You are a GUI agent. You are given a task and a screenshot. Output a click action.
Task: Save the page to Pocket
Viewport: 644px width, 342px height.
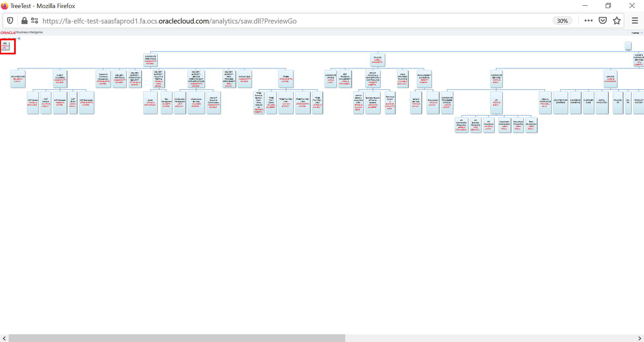[x=603, y=20]
